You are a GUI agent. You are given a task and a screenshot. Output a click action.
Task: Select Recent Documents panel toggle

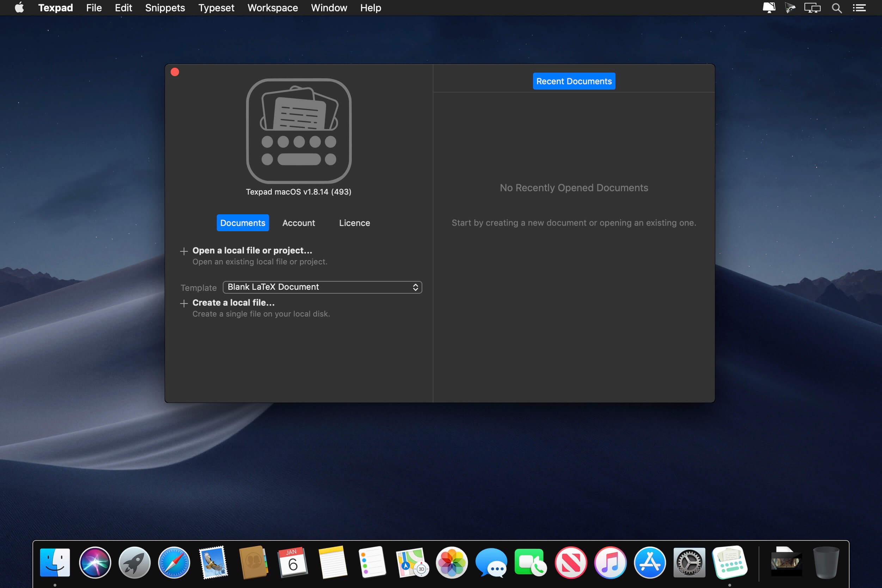574,81
